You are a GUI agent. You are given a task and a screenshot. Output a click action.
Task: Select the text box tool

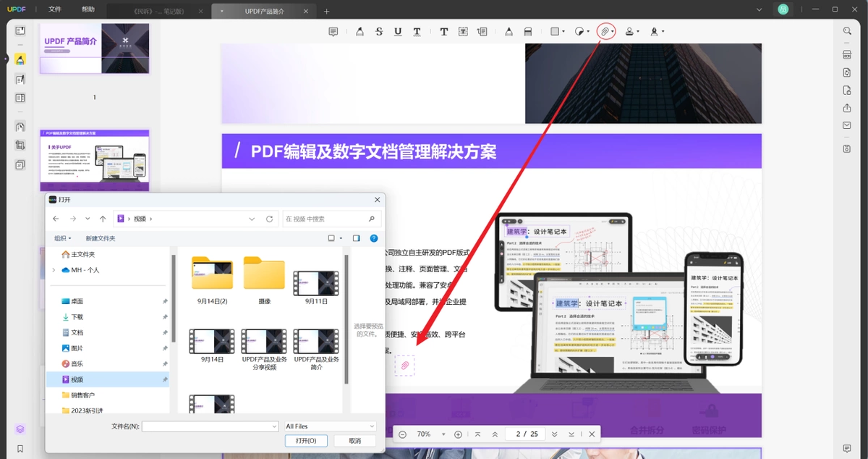463,32
